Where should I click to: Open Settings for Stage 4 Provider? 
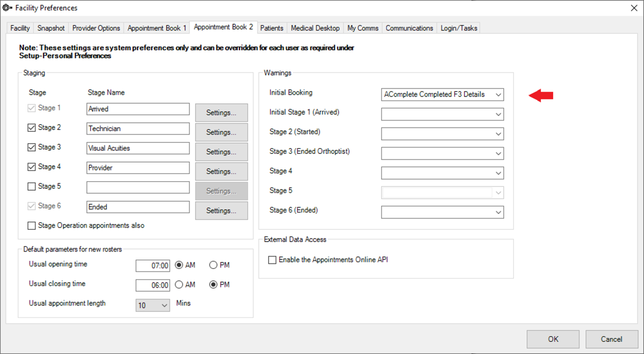pyautogui.click(x=221, y=171)
